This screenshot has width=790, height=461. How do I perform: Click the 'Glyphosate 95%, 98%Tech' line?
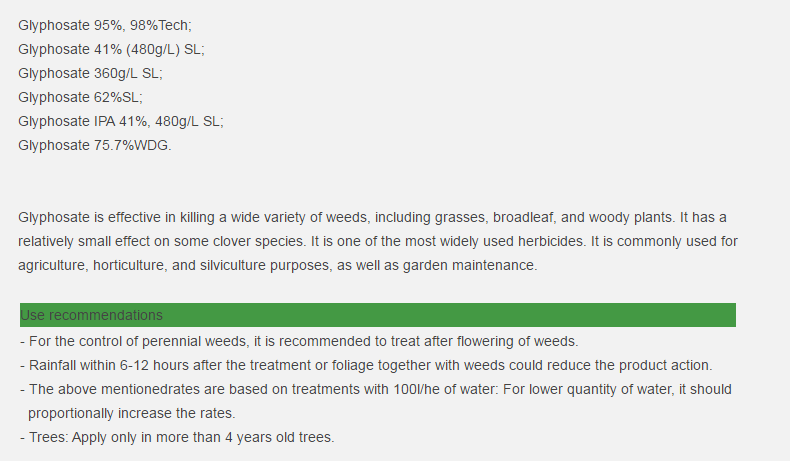[105, 25]
